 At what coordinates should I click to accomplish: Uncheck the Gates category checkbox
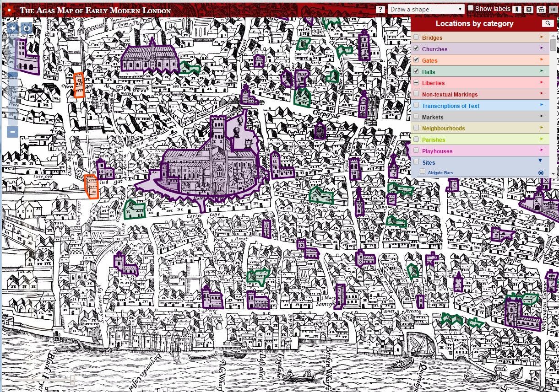tap(416, 60)
